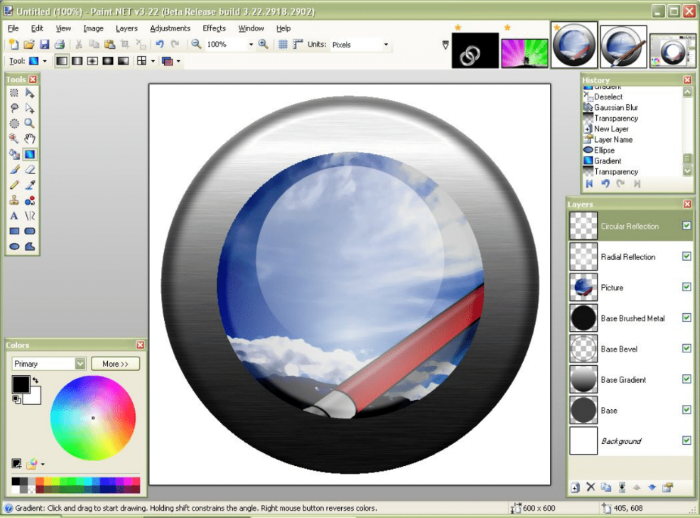This screenshot has width=700, height=518.
Task: Open the zoom percentage dropdown
Action: click(250, 44)
